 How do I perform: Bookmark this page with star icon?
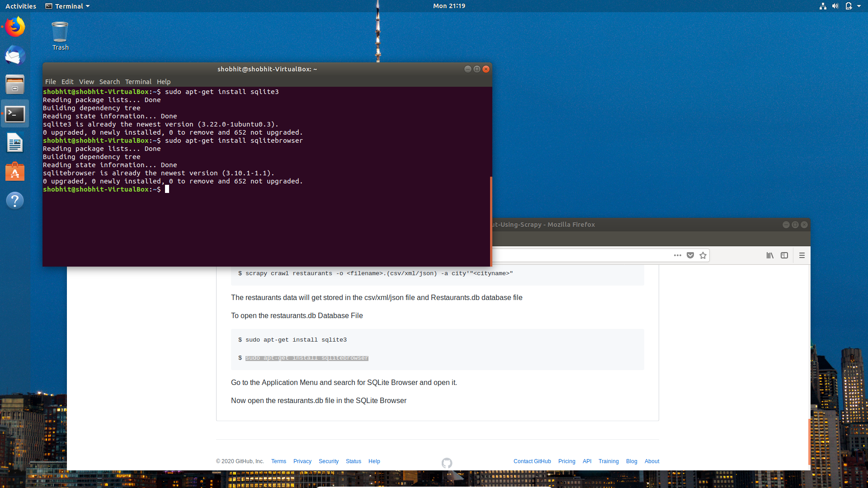(703, 255)
